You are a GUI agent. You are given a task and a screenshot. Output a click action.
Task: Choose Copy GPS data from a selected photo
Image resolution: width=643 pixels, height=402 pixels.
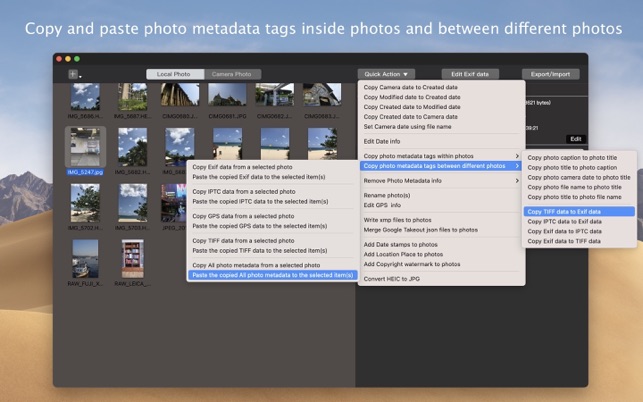point(273,216)
